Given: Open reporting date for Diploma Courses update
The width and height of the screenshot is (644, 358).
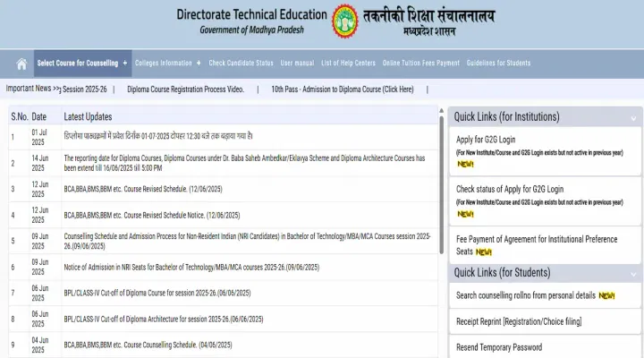Looking at the screenshot, I should (244, 163).
